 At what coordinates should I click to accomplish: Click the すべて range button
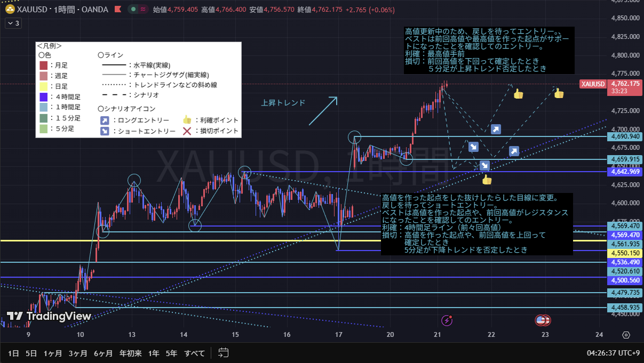click(194, 353)
